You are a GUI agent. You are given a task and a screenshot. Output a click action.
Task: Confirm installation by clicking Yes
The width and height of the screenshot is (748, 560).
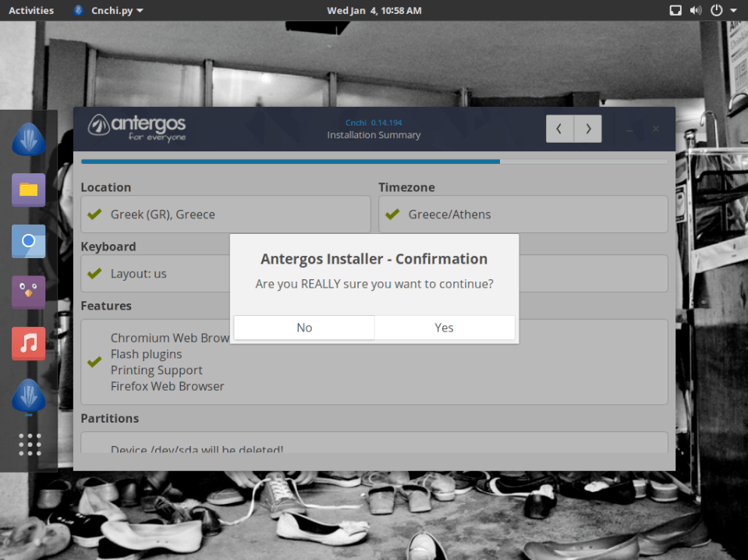[x=444, y=328]
